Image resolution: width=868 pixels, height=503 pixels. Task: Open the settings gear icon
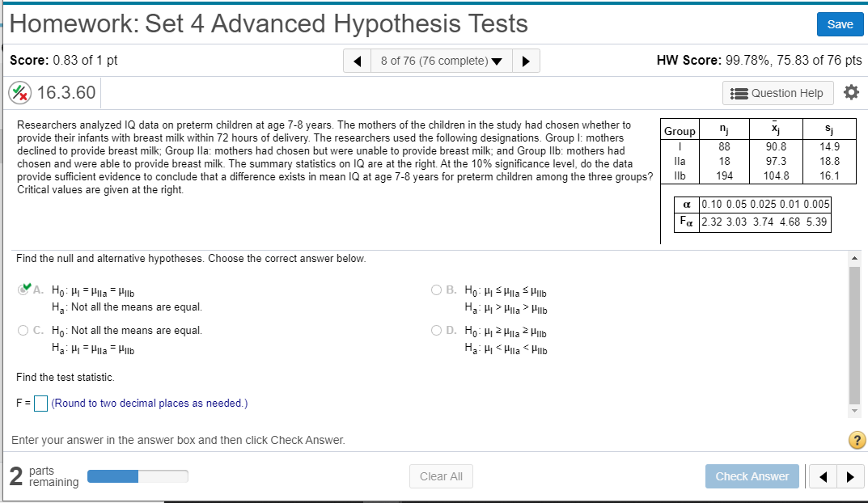coord(851,93)
